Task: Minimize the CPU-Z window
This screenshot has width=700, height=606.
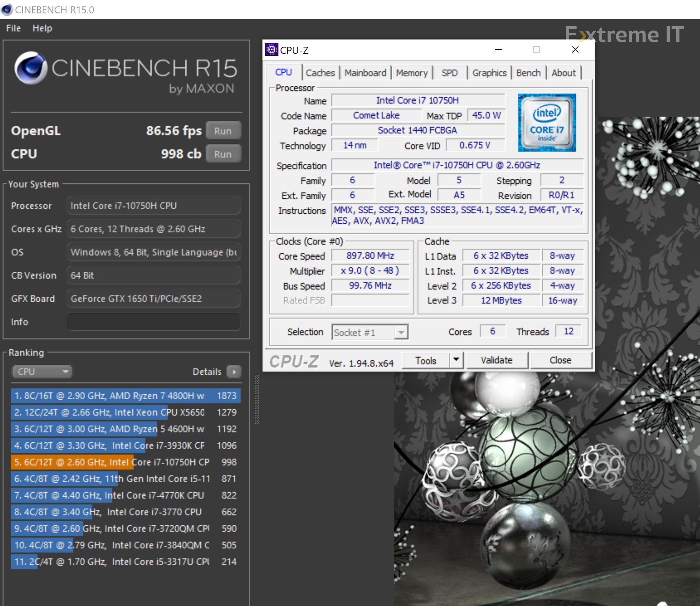Action: pos(498,50)
